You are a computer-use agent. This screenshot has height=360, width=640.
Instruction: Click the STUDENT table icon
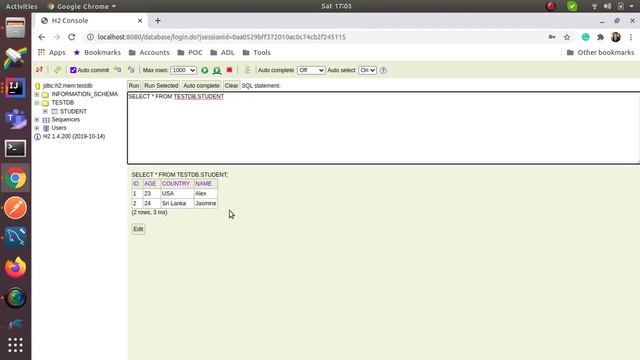tap(54, 111)
